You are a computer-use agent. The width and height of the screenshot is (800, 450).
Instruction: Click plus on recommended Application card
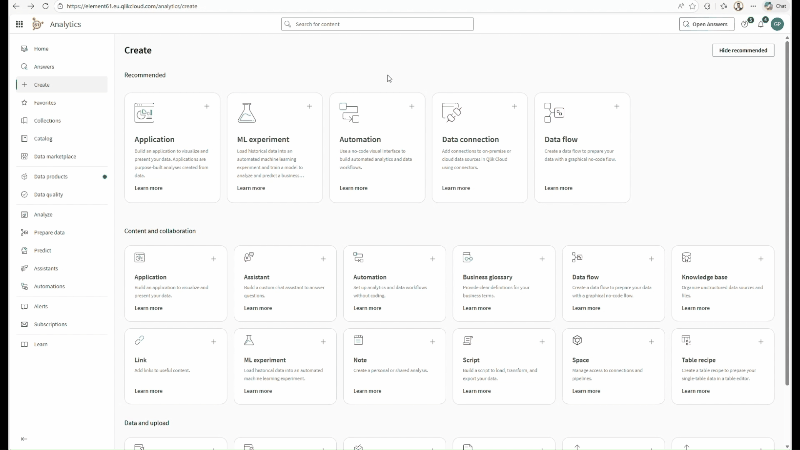tap(207, 107)
